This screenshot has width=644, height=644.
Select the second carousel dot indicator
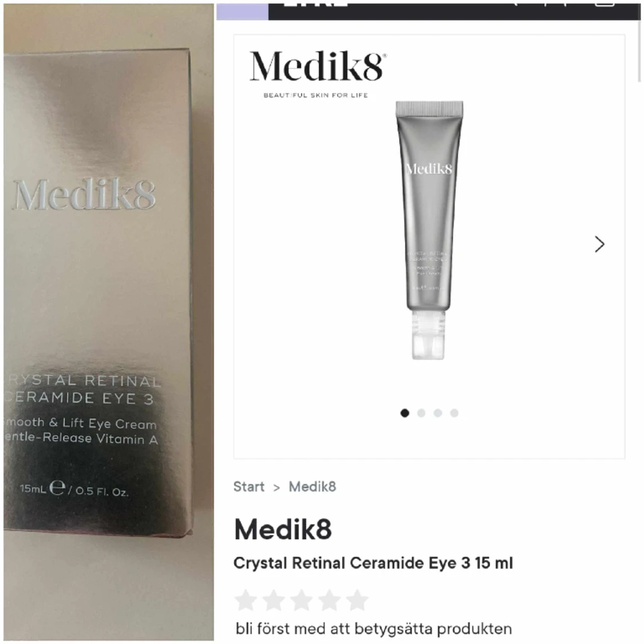pos(421,413)
